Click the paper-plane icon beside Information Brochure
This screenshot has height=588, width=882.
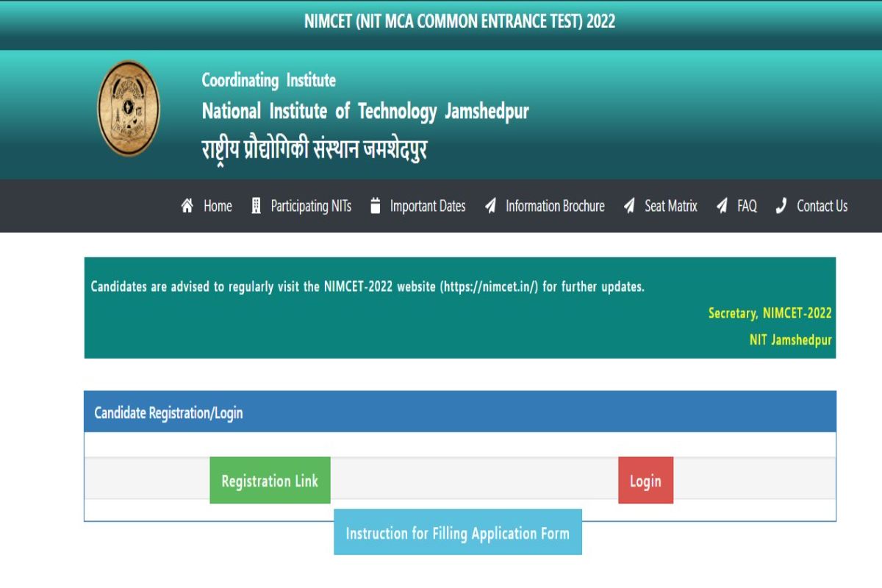(x=491, y=206)
